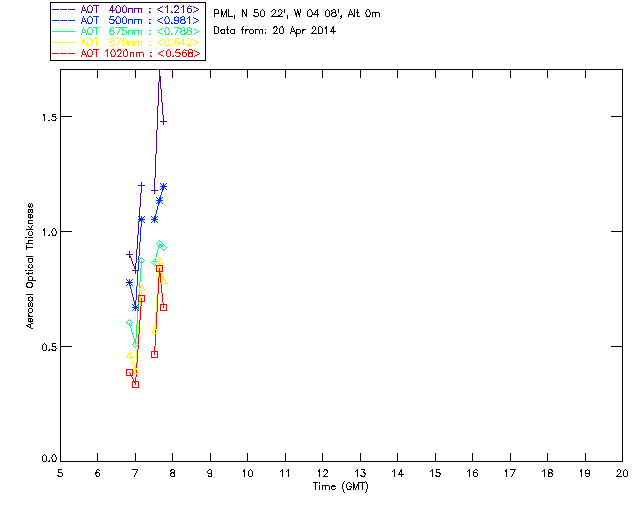Click the x-axis tick label 20
Screen dimensions: 640x512
(x=622, y=473)
